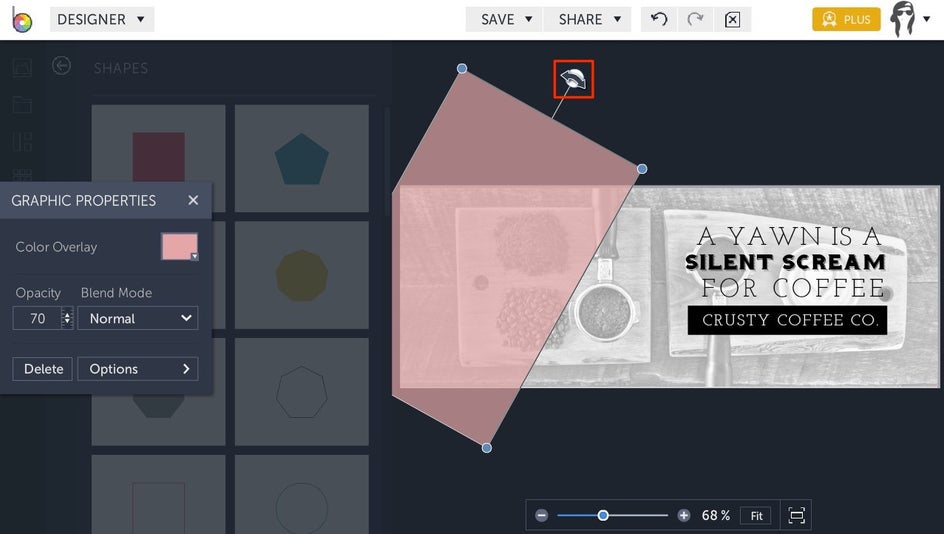Expand the Options menu
Viewport: 944px width, 534px height.
(x=138, y=369)
